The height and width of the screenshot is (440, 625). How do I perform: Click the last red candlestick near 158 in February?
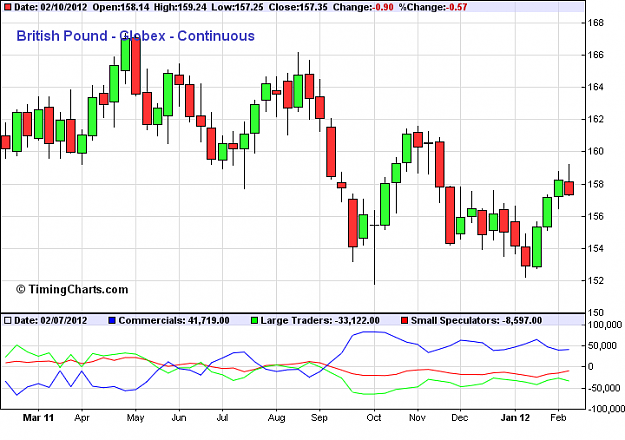click(569, 188)
